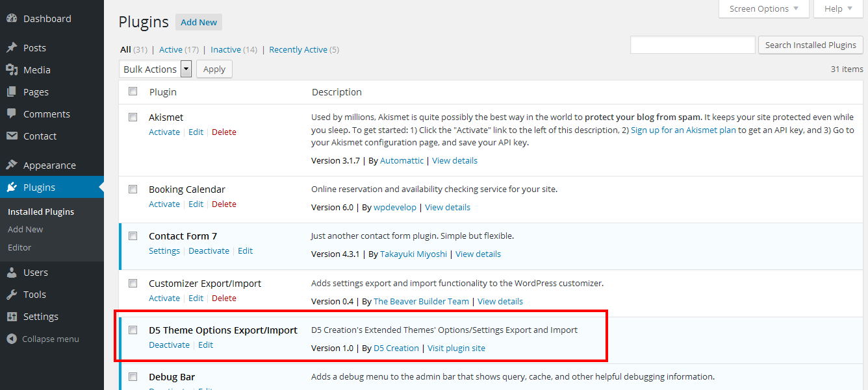Click the Collapse menu arrow icon

pos(12,339)
